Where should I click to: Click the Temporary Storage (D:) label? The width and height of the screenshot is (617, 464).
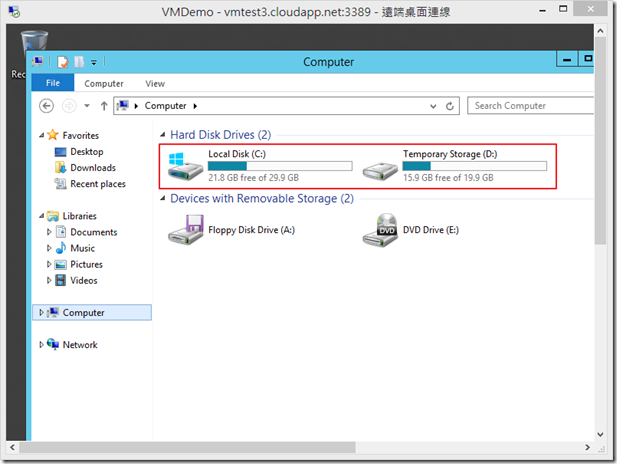coord(450,154)
